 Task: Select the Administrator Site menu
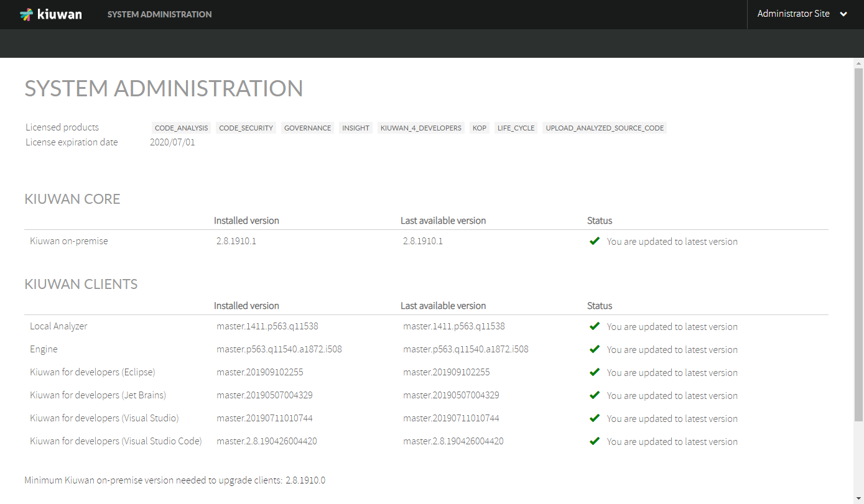(792, 14)
